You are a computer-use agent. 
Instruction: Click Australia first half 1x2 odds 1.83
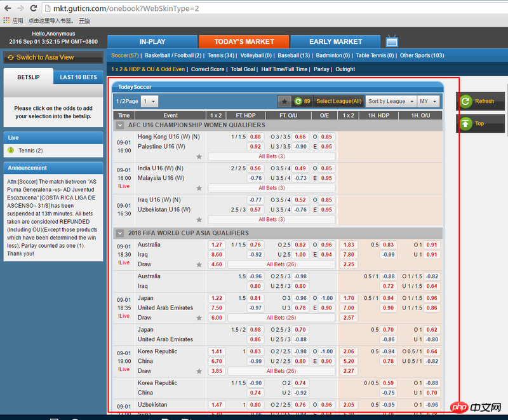pyautogui.click(x=349, y=245)
